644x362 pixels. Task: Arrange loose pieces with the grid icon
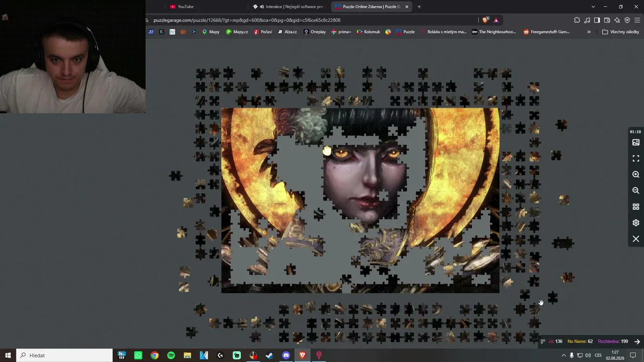(x=636, y=207)
